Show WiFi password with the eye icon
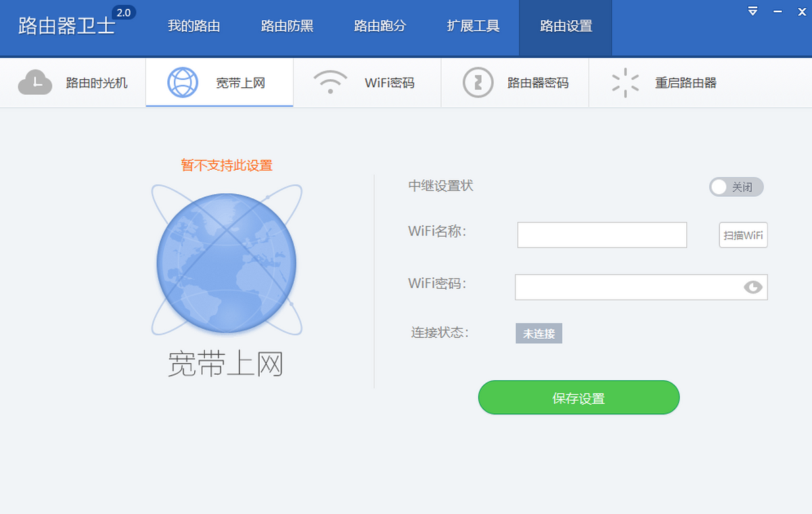 pyautogui.click(x=752, y=287)
